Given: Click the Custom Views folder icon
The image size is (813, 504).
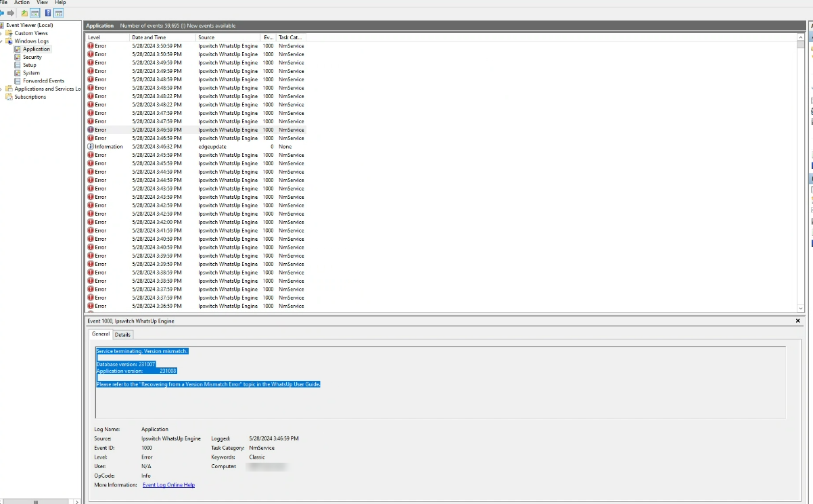Looking at the screenshot, I should click(9, 33).
